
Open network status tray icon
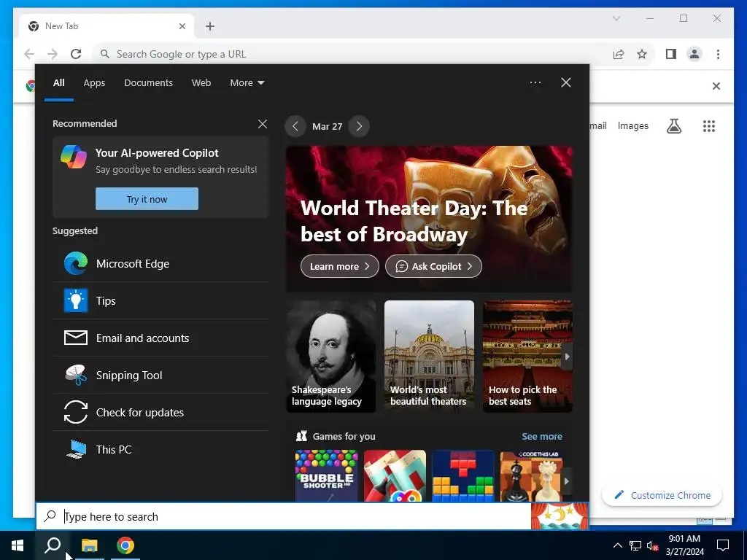click(x=635, y=545)
